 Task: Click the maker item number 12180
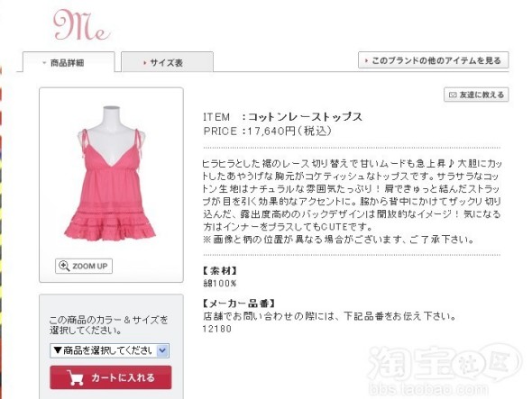tap(217, 329)
